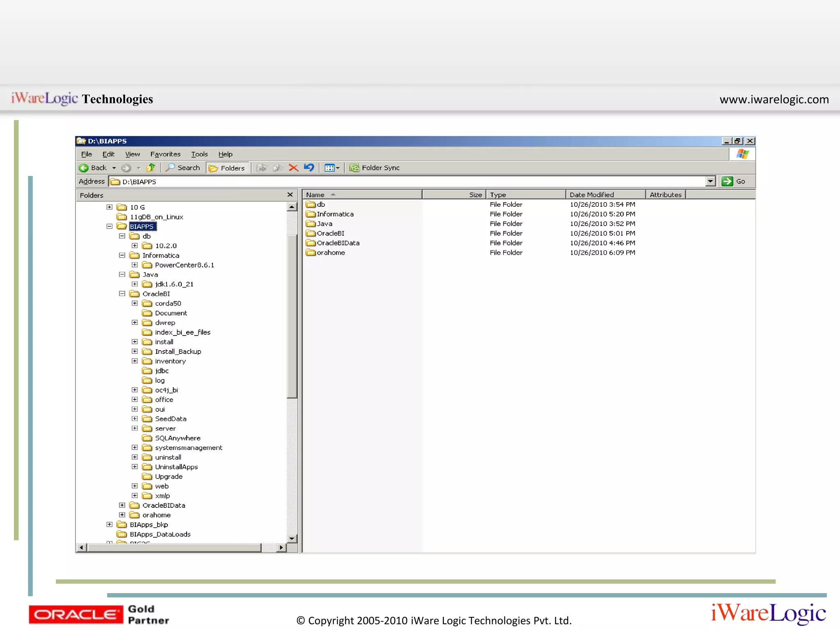Select the dwrep folder icon in tree
Image resolution: width=840 pixels, height=630 pixels.
147,323
